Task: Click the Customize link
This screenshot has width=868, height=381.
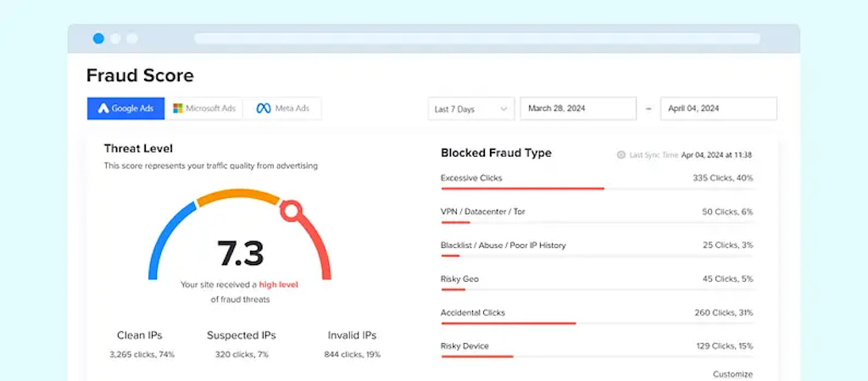Action: point(732,373)
